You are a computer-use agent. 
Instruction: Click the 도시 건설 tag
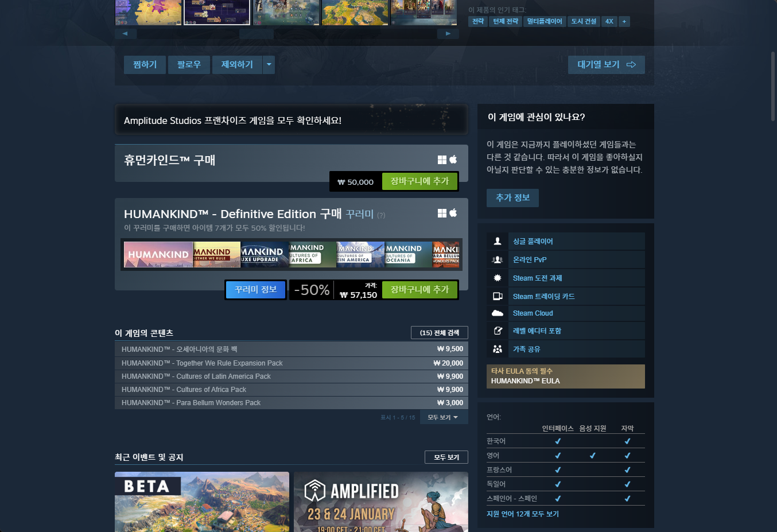(584, 21)
